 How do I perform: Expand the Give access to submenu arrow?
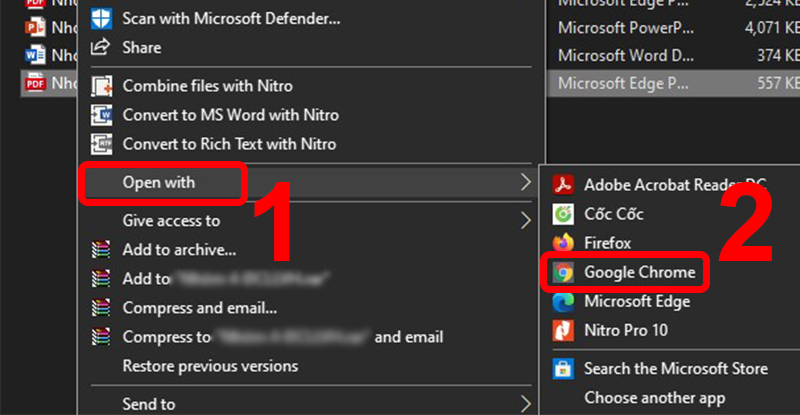(x=526, y=220)
